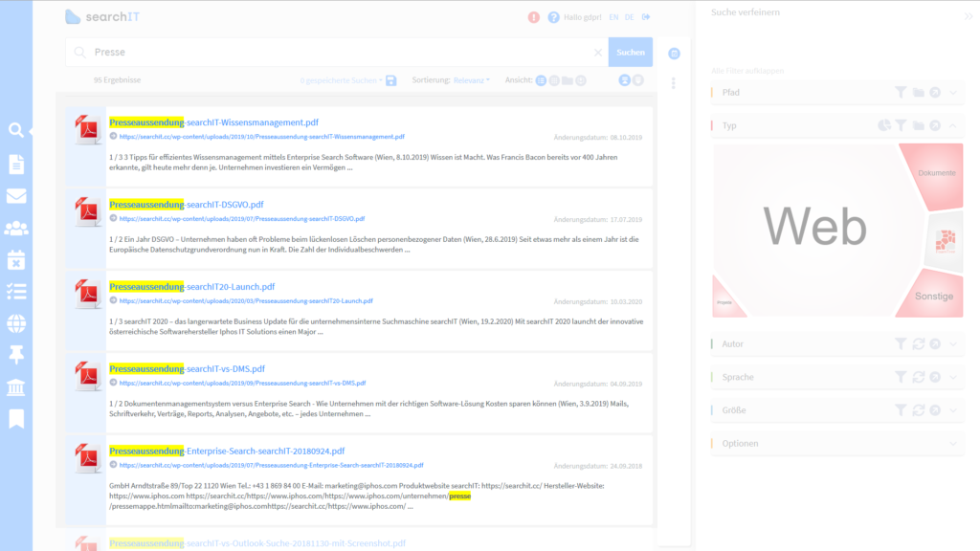Switch to folder view in Ansicht
Screen dimensions: 980x551
pos(568,80)
